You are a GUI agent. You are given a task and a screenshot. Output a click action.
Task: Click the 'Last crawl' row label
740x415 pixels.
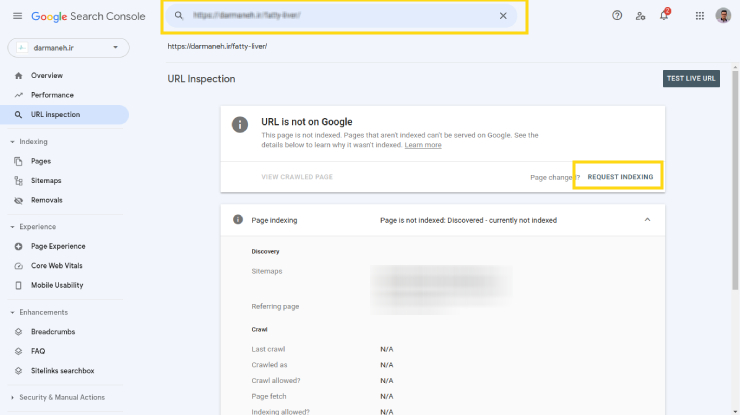coord(268,349)
